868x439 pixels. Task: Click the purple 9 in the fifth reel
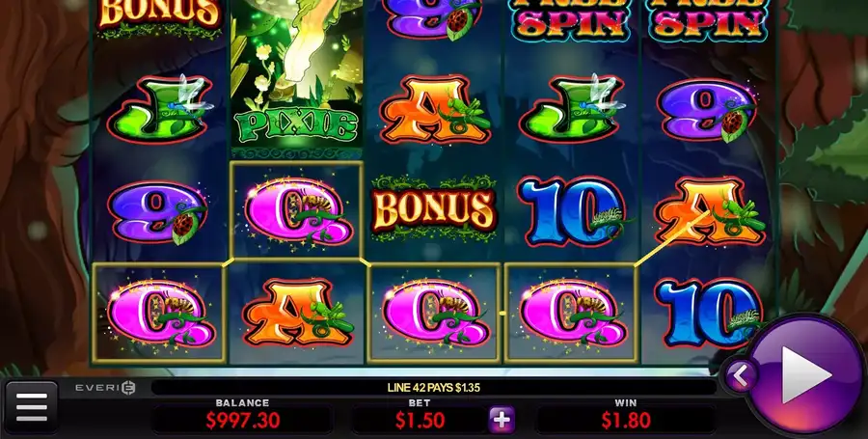(707, 110)
